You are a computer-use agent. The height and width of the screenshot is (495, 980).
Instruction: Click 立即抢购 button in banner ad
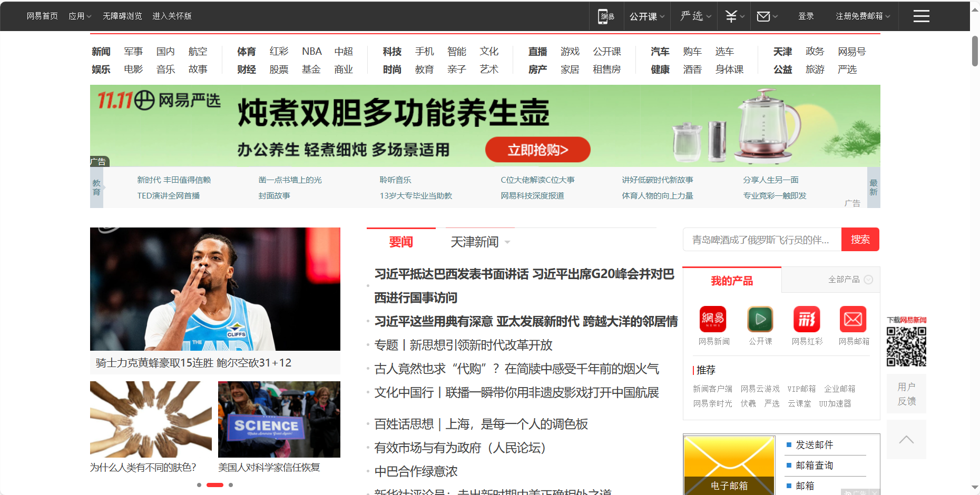(x=537, y=150)
